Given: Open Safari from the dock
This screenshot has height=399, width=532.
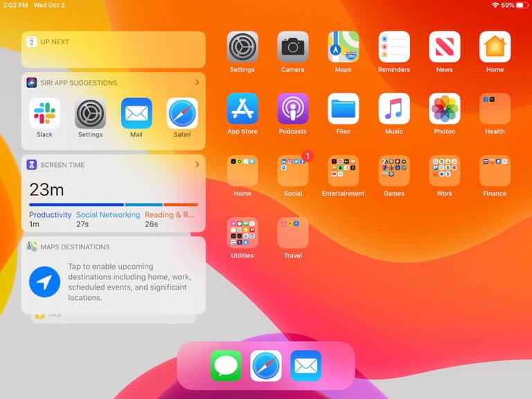Looking at the screenshot, I should pos(266,366).
